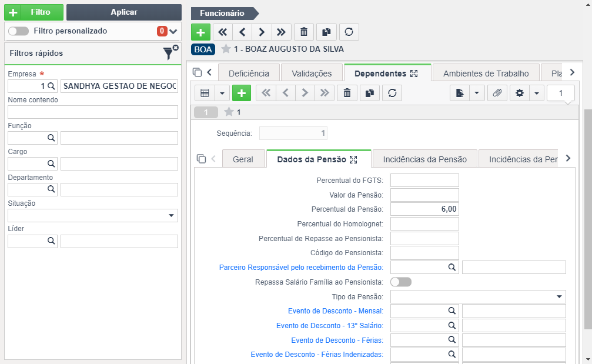Search Evento de Desconto - Férias lookup

pos(452,340)
